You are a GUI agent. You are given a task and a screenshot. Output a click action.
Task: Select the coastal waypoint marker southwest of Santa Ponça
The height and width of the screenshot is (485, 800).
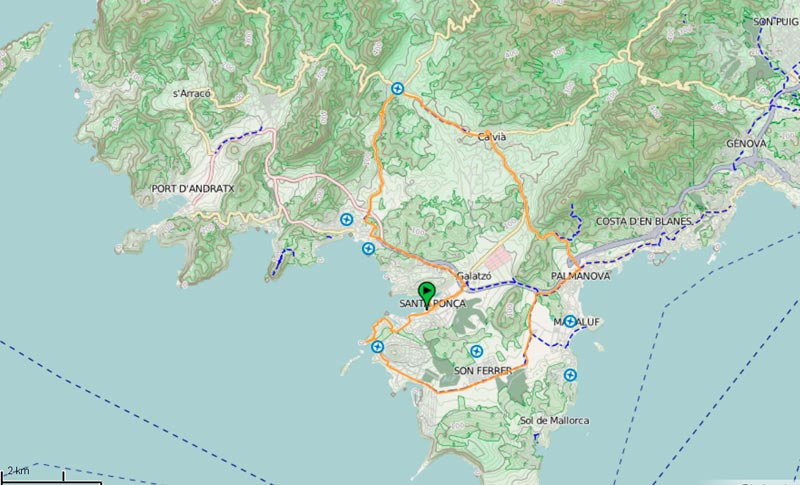click(377, 347)
